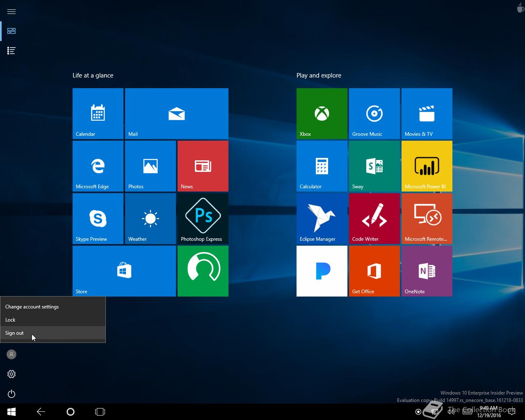Switch to the pinned tiles view
This screenshot has width=525, height=420.
pos(11,31)
